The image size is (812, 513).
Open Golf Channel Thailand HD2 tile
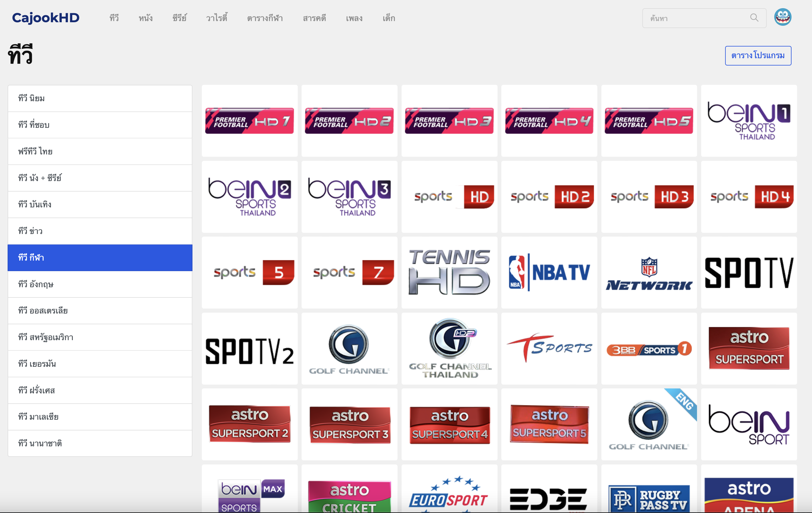(449, 348)
